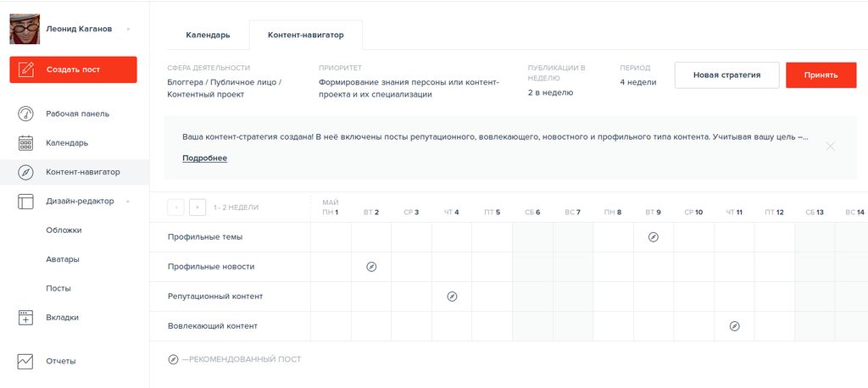Click the pencil icon on Создать пост
868x388 pixels.
point(26,69)
